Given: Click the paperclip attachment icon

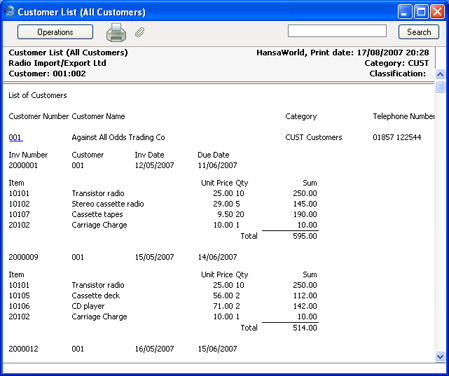Looking at the screenshot, I should point(140,32).
